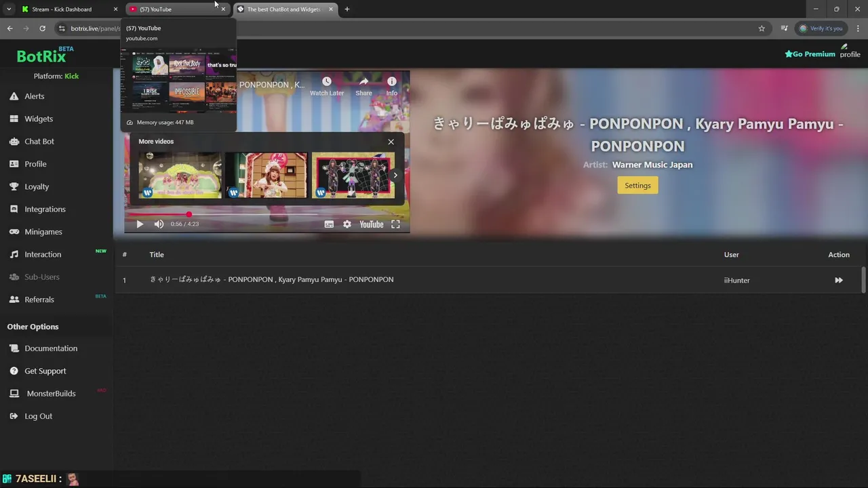868x488 pixels.
Task: Click the Get Support question icon
Action: (x=14, y=371)
